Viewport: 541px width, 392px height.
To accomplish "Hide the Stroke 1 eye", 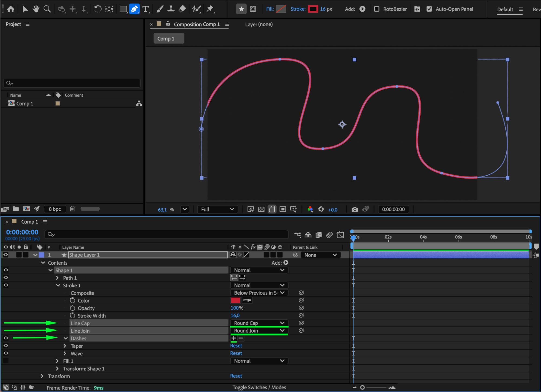I will point(6,285).
